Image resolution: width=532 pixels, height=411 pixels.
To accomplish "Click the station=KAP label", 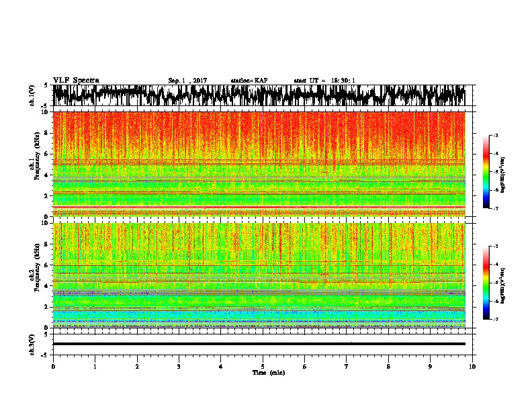I will (x=249, y=81).
